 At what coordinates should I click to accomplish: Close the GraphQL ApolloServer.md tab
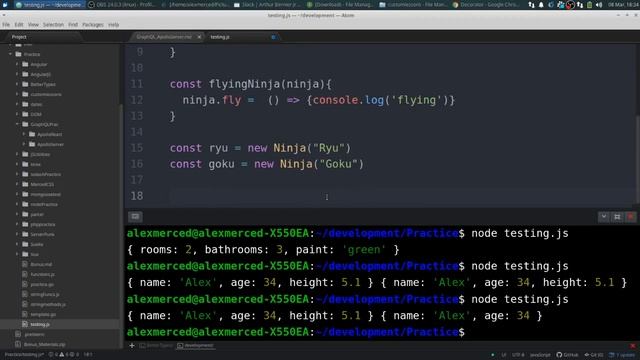pos(199,37)
